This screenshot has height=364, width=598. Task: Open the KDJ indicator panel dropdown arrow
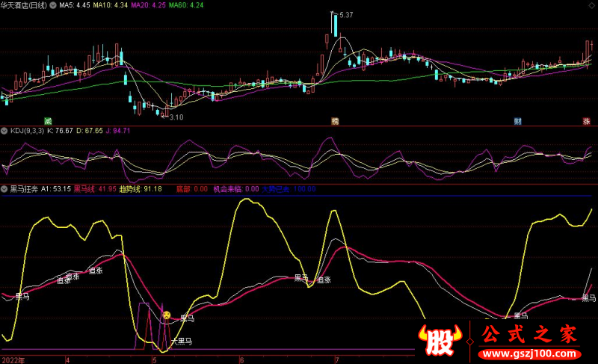[4, 131]
